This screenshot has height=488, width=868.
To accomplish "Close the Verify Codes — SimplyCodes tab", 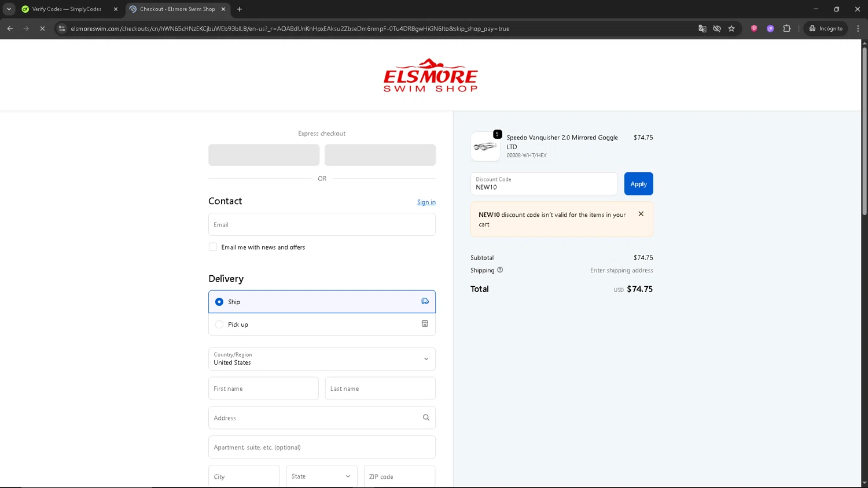I will (x=116, y=9).
